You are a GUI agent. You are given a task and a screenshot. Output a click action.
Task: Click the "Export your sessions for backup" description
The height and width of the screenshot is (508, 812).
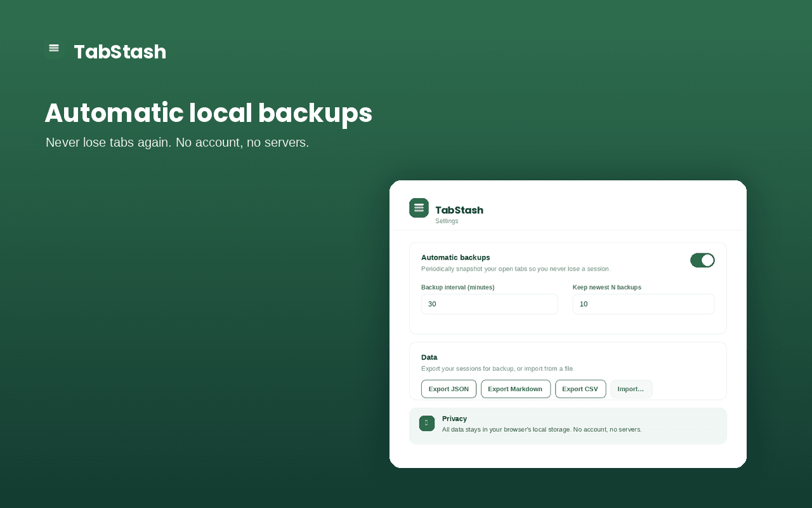pyautogui.click(x=498, y=368)
